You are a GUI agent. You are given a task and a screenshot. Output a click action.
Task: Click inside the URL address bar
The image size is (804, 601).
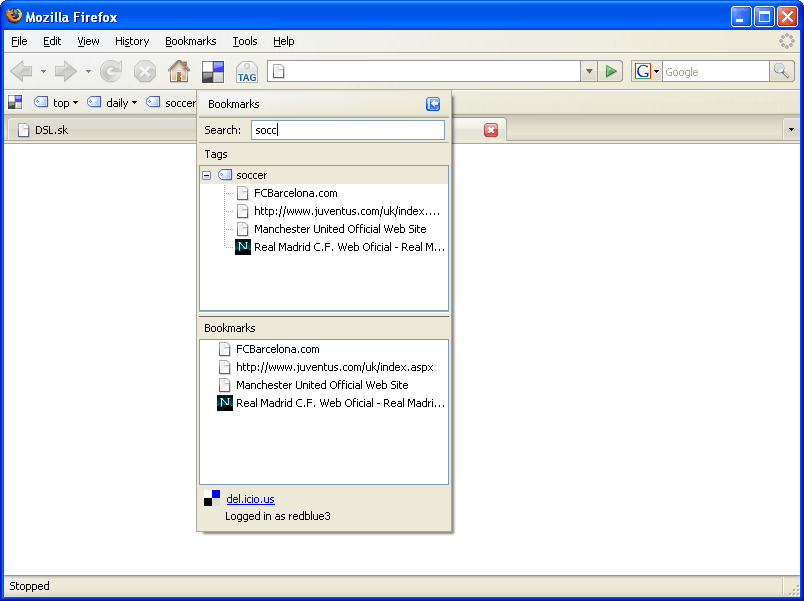[x=424, y=71]
